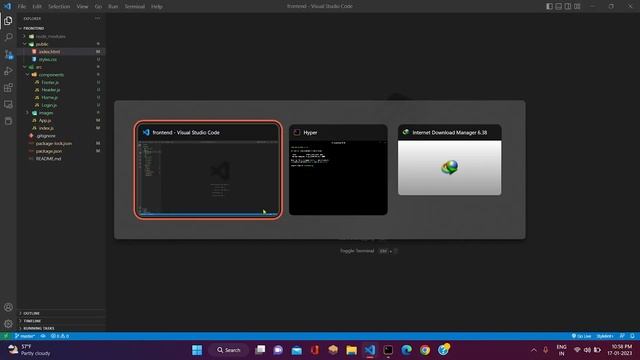Open the Selection menu

[x=59, y=7]
